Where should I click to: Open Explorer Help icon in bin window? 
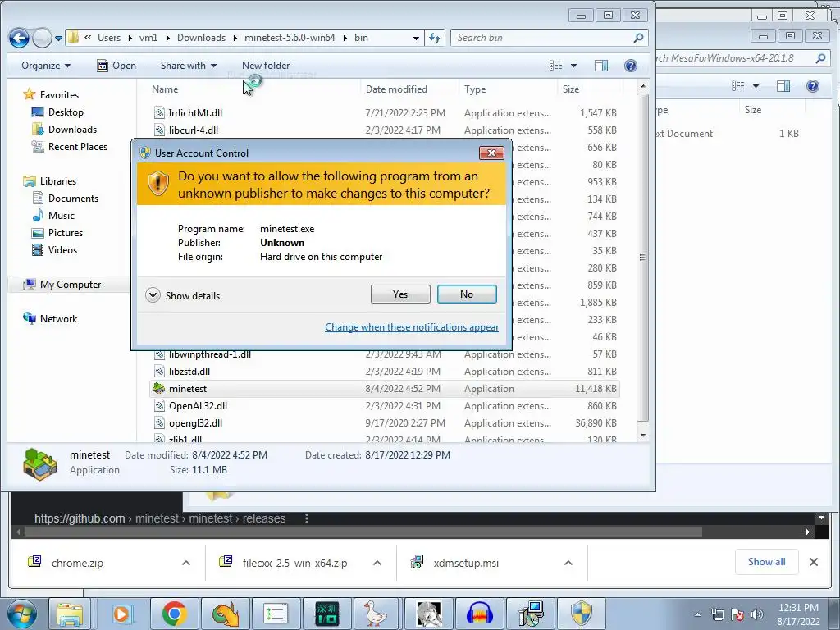(631, 66)
